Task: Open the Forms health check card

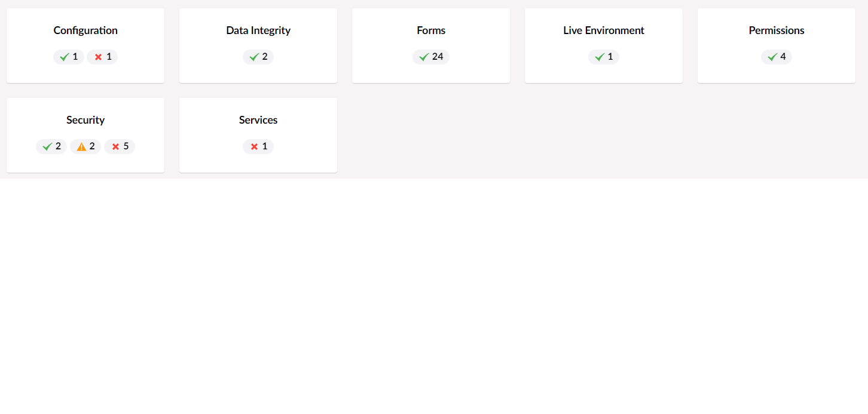Action: click(x=431, y=45)
